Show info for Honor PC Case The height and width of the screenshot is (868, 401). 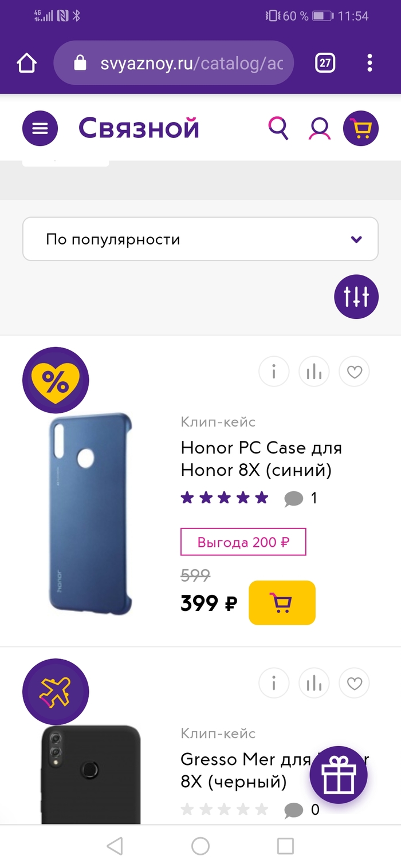pyautogui.click(x=274, y=372)
